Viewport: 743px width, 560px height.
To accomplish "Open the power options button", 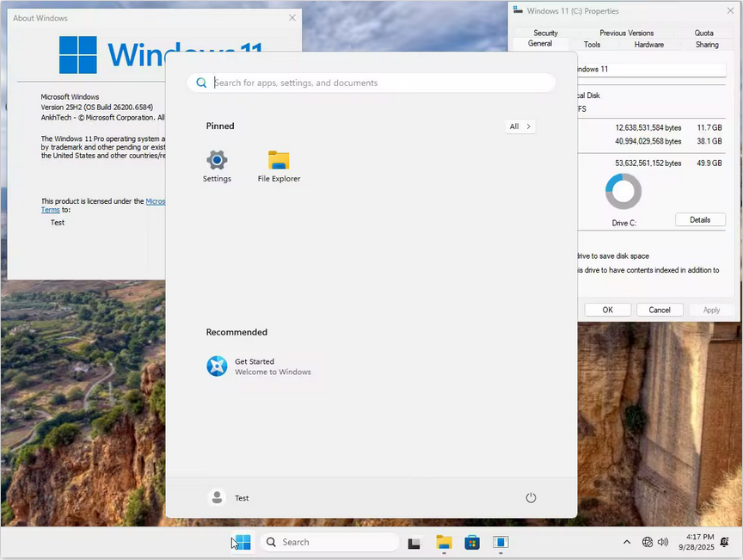I will 531,497.
